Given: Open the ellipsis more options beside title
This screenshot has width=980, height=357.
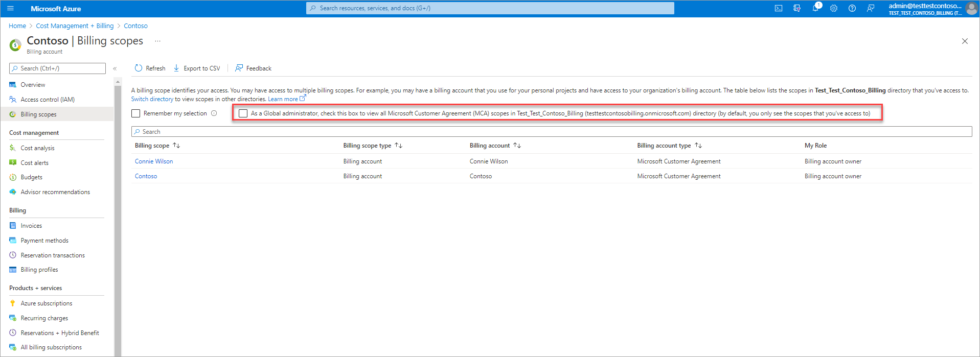Looking at the screenshot, I should coord(157,41).
